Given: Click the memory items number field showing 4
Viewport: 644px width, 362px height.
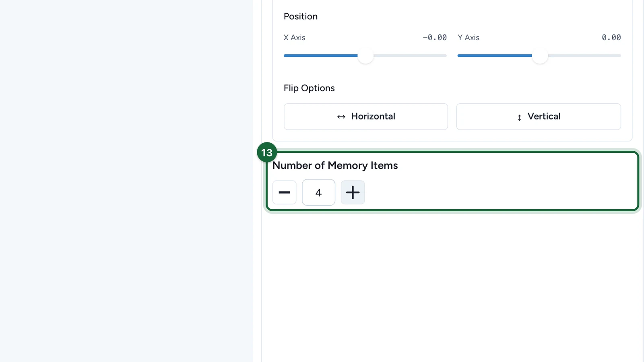Looking at the screenshot, I should 318,192.
